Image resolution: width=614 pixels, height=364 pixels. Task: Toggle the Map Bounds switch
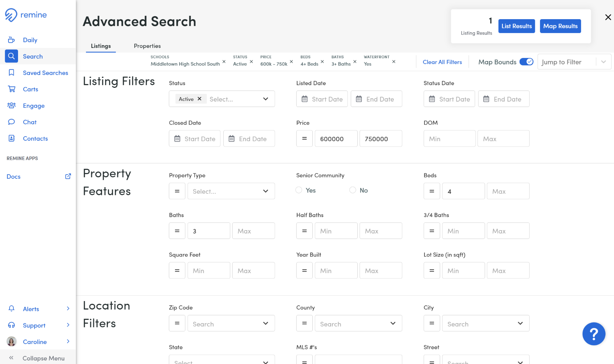[526, 62]
